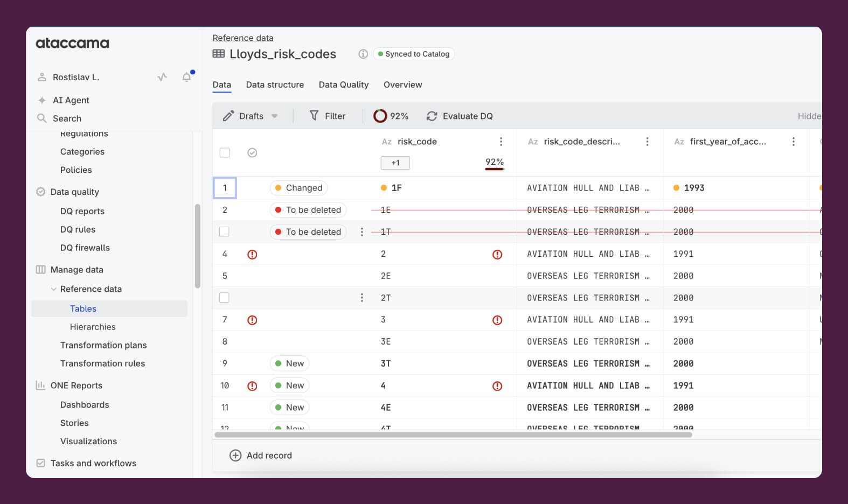Click the row 10 error warning icon
Image resolution: width=848 pixels, height=504 pixels.
[252, 386]
